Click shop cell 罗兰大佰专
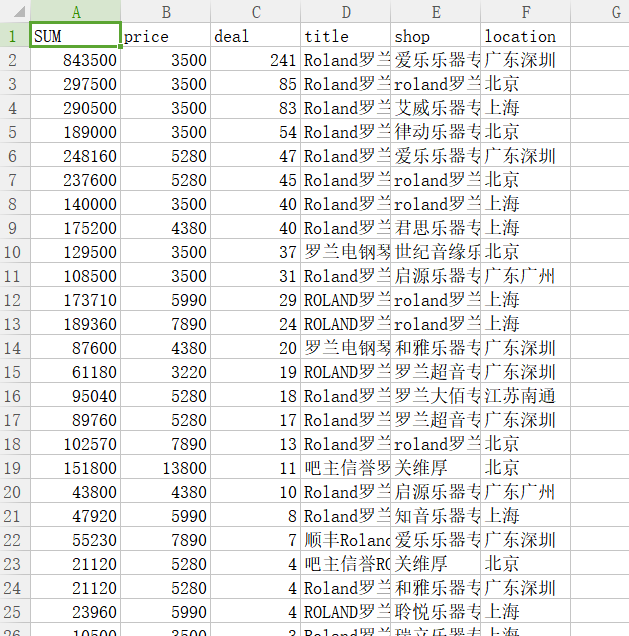The width and height of the screenshot is (629, 636). coord(436,396)
